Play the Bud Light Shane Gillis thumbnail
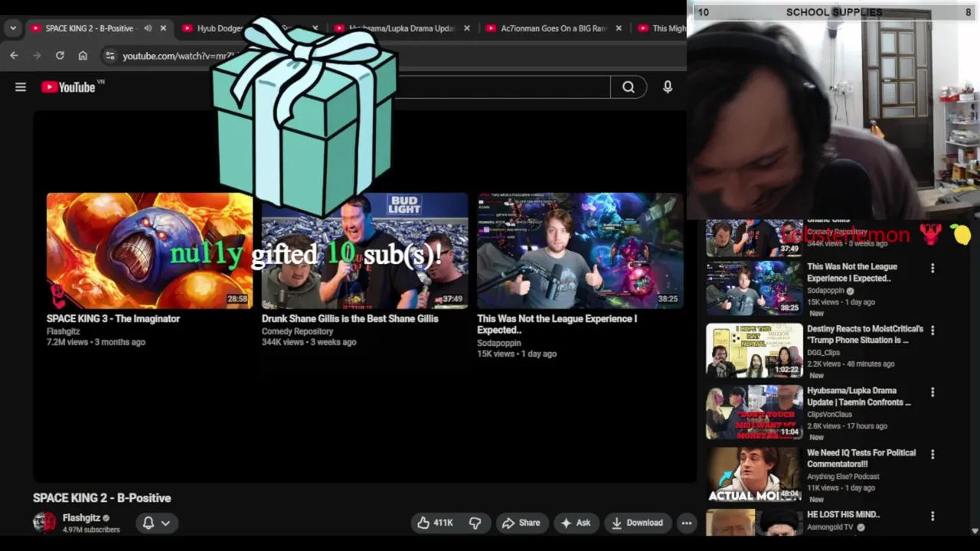Screen dimensions: 980x551 pyautogui.click(x=365, y=251)
